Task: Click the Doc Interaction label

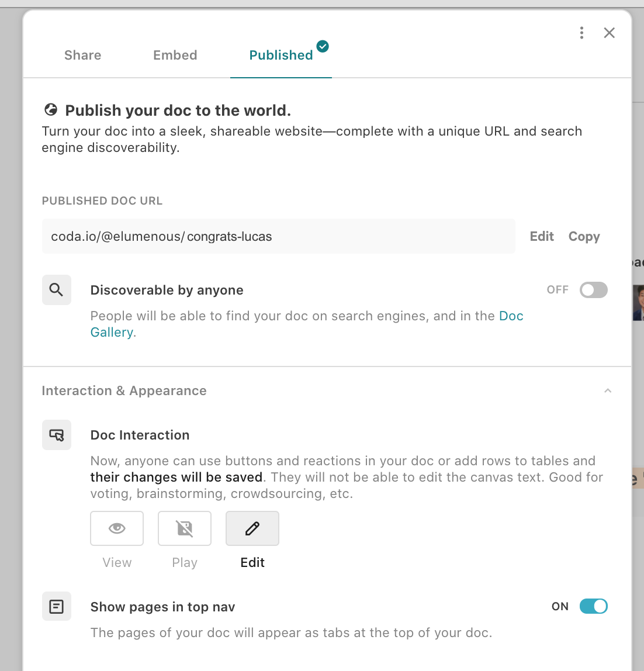Action: click(140, 435)
